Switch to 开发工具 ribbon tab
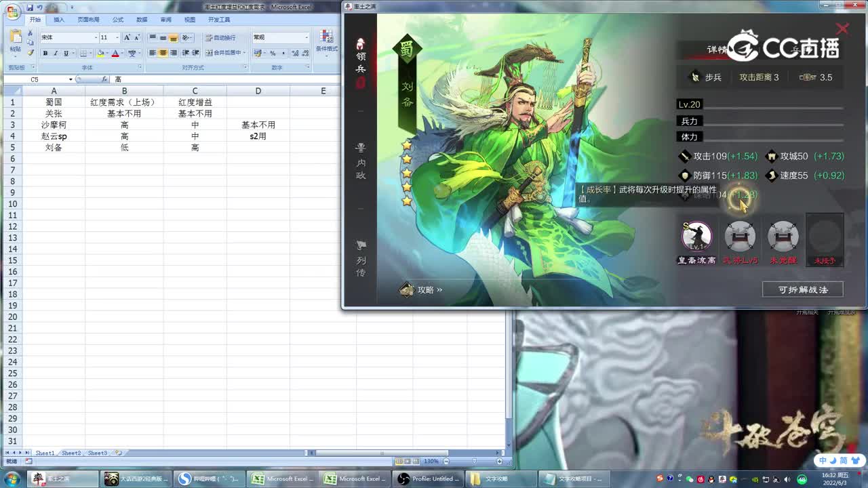868x488 pixels. coord(219,20)
